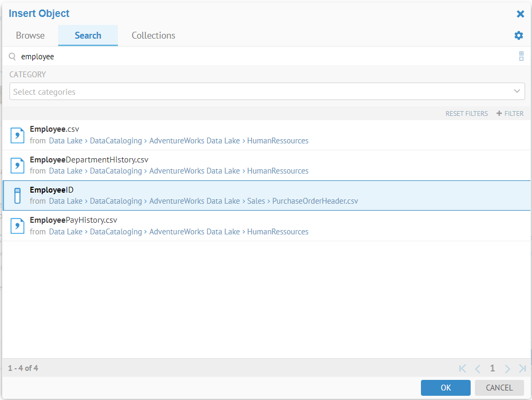Click the magnifier icon in the search field
Image resolution: width=532 pixels, height=400 pixels.
(x=12, y=56)
